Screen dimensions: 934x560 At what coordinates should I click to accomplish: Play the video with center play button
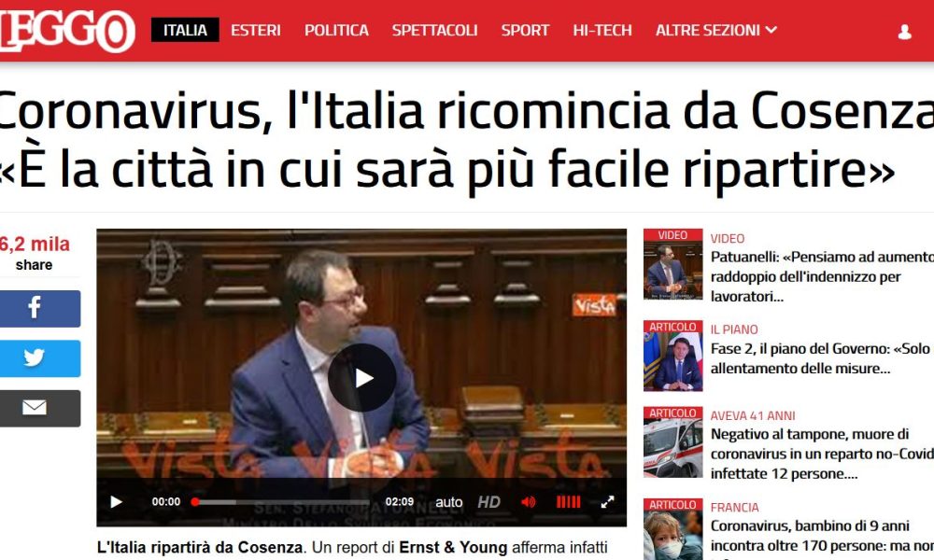pos(362,378)
